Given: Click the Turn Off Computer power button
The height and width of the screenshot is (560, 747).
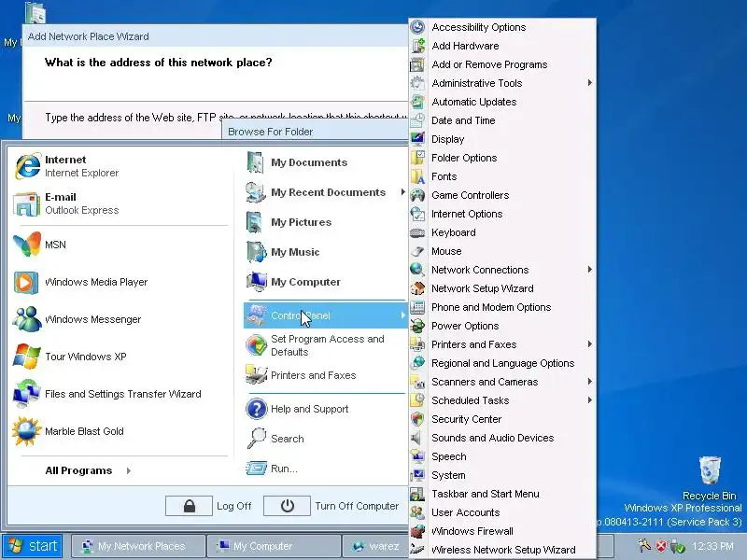Looking at the screenshot, I should [x=287, y=506].
